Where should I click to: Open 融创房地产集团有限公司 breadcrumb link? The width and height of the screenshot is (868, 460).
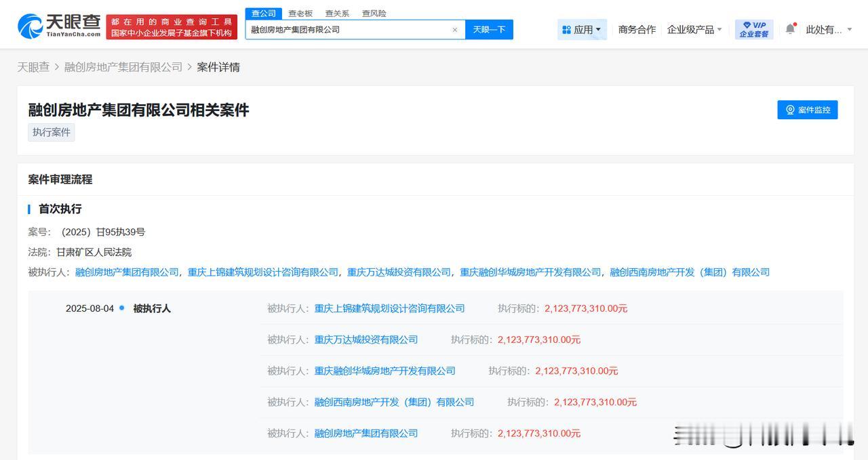(123, 67)
